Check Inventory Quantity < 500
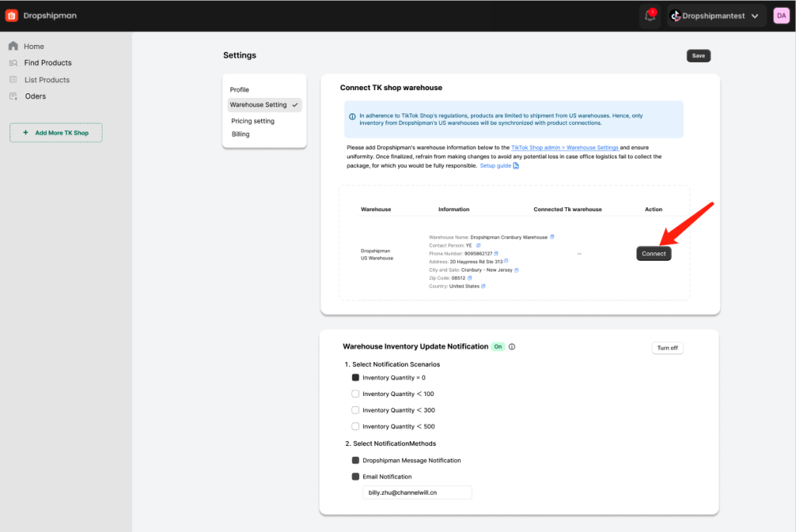Screen dimensions: 796x532 (x=355, y=426)
